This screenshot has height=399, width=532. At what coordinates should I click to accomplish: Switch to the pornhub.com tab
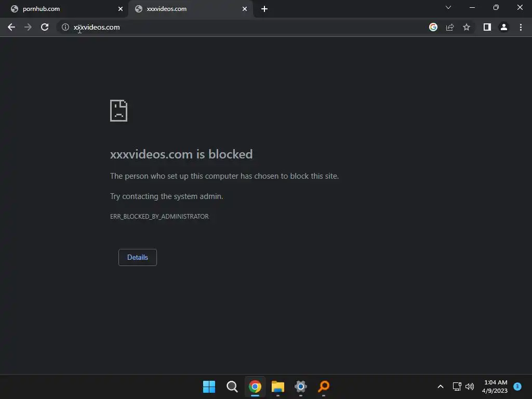tap(64, 9)
